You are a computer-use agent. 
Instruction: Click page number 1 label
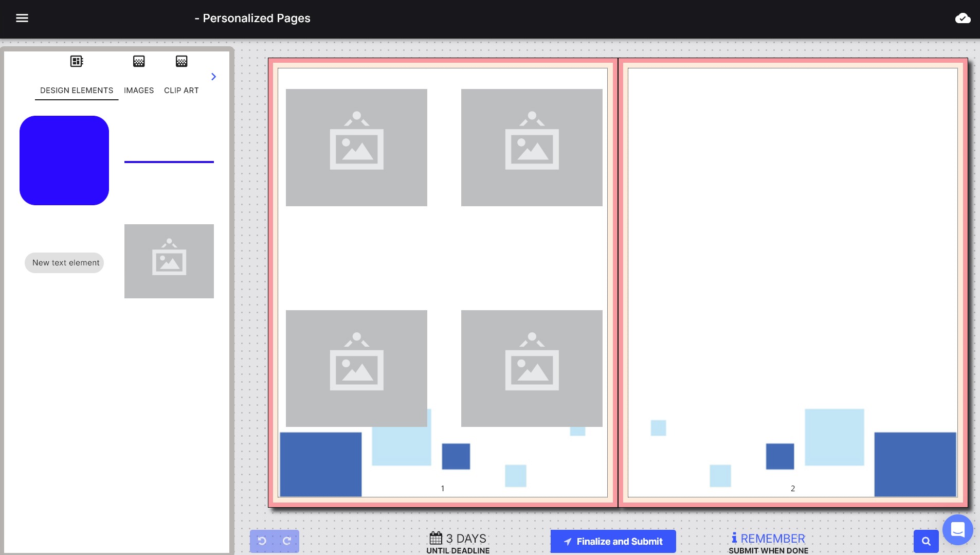point(443,489)
